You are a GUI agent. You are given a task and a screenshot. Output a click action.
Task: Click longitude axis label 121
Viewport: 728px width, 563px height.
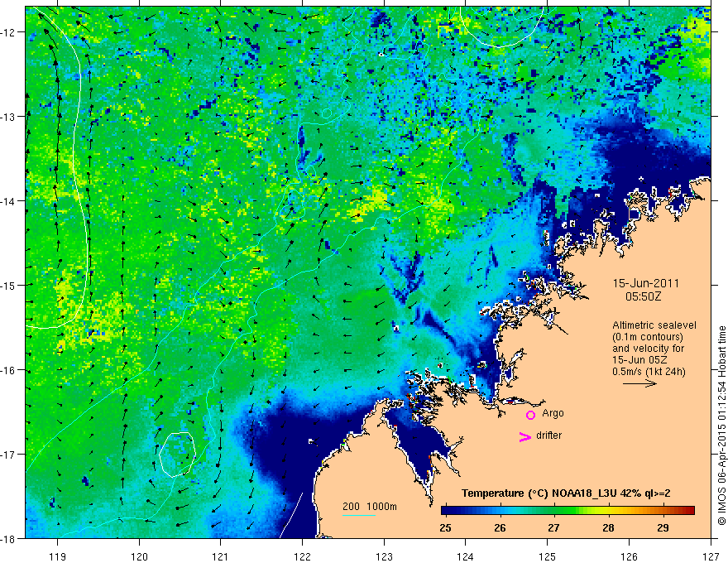(221, 556)
